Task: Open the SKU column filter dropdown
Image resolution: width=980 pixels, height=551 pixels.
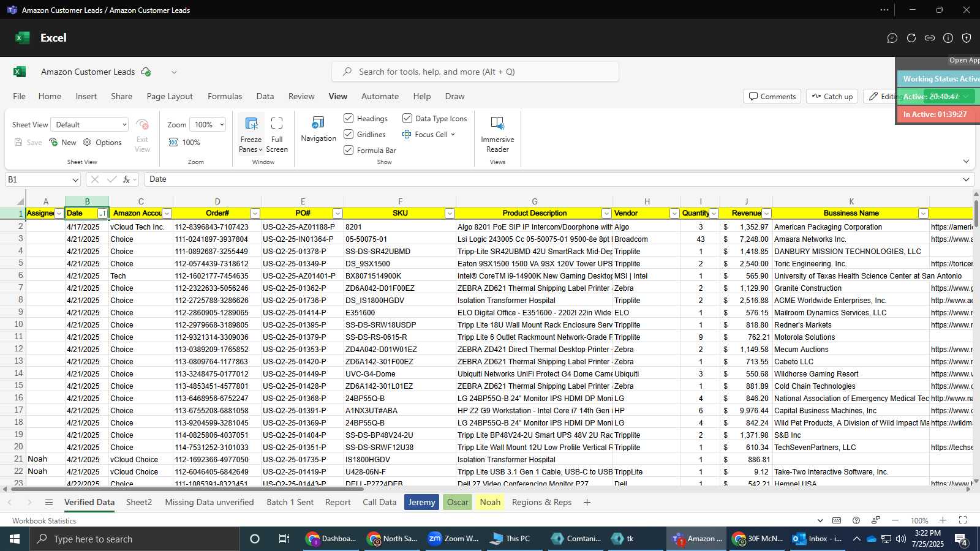Action: coord(450,214)
